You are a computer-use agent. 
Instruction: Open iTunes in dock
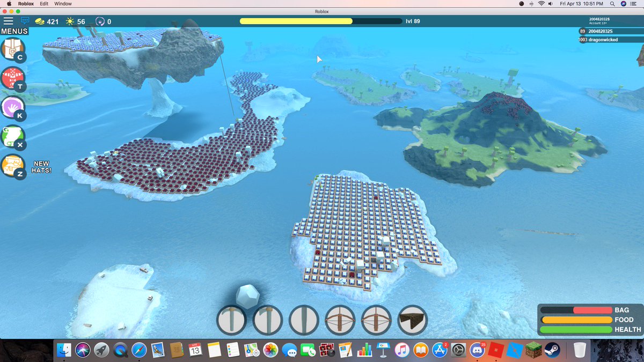[402, 350]
